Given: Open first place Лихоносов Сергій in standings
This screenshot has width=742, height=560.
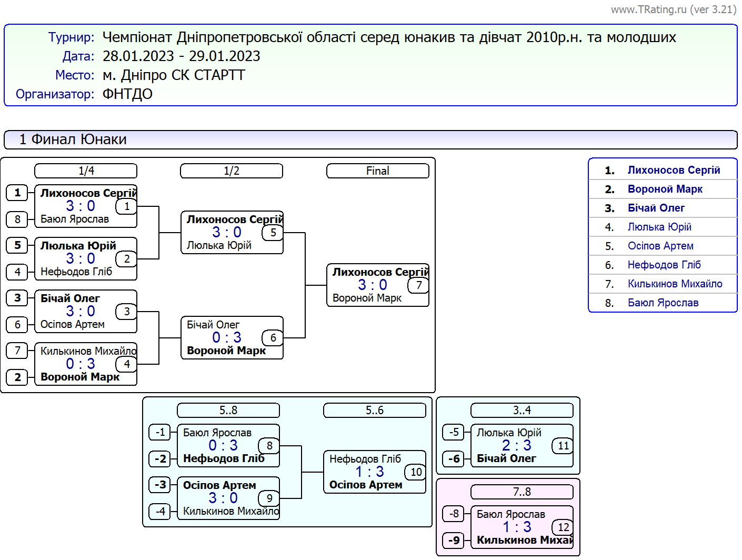Looking at the screenshot, I should [x=674, y=170].
